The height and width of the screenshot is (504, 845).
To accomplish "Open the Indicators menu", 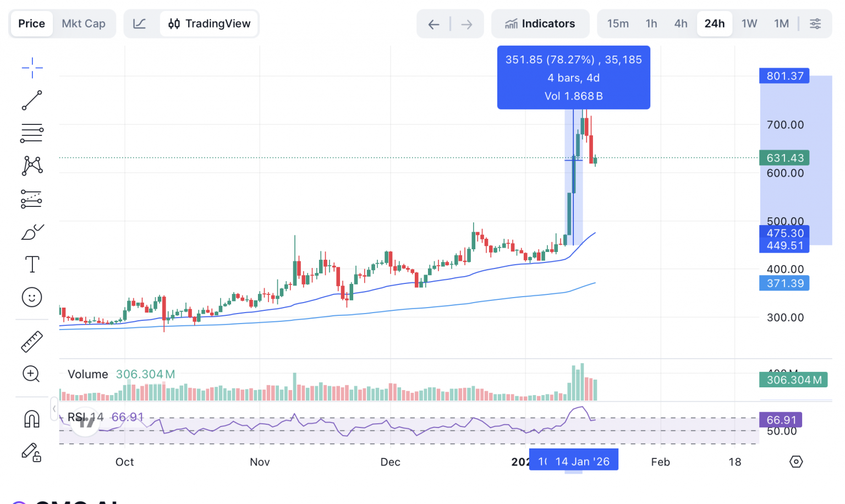I will tap(540, 24).
